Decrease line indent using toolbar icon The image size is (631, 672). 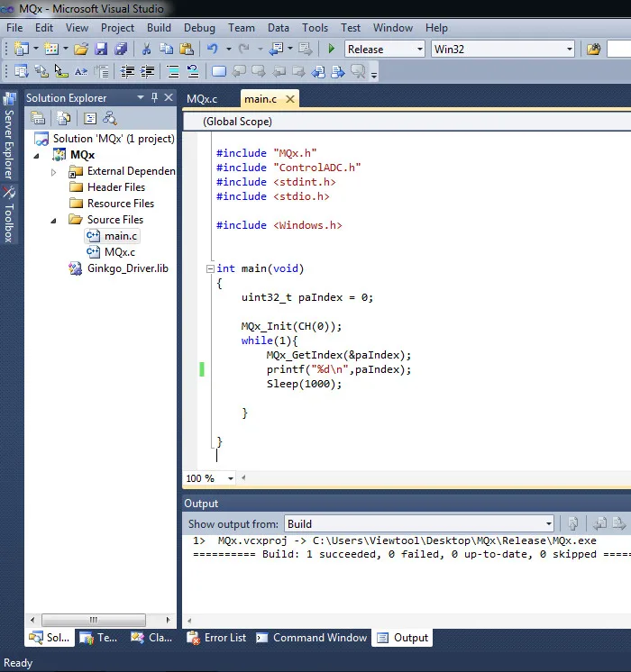pos(127,71)
